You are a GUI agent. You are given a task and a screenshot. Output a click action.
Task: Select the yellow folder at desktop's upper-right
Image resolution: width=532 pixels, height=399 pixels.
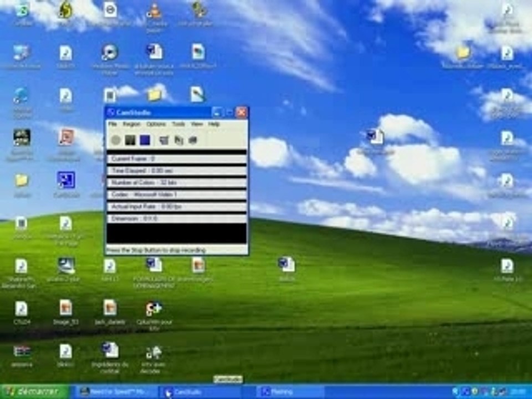[x=463, y=53]
